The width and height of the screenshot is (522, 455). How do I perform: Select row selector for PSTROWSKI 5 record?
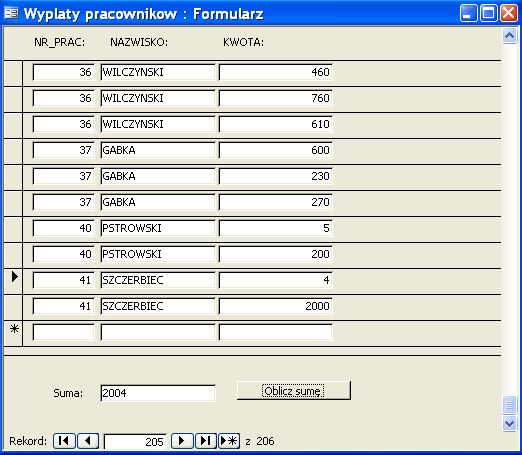pyautogui.click(x=13, y=229)
